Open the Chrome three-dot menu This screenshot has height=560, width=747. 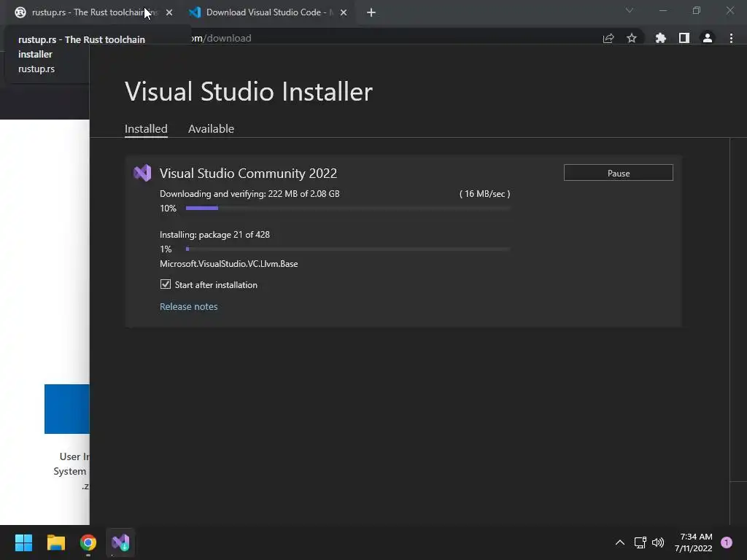(x=731, y=38)
